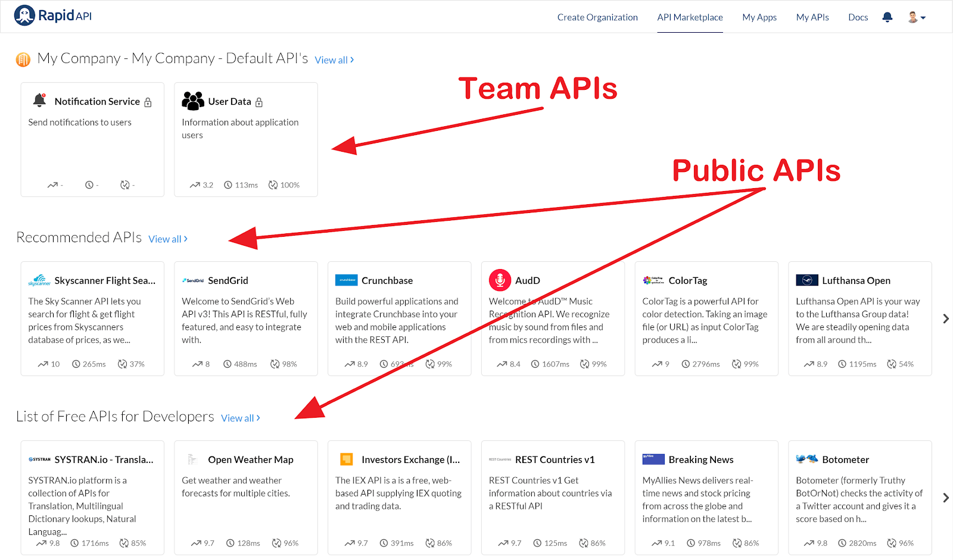Open the Notification Service card title
The height and width of the screenshot is (560, 953).
click(x=97, y=102)
